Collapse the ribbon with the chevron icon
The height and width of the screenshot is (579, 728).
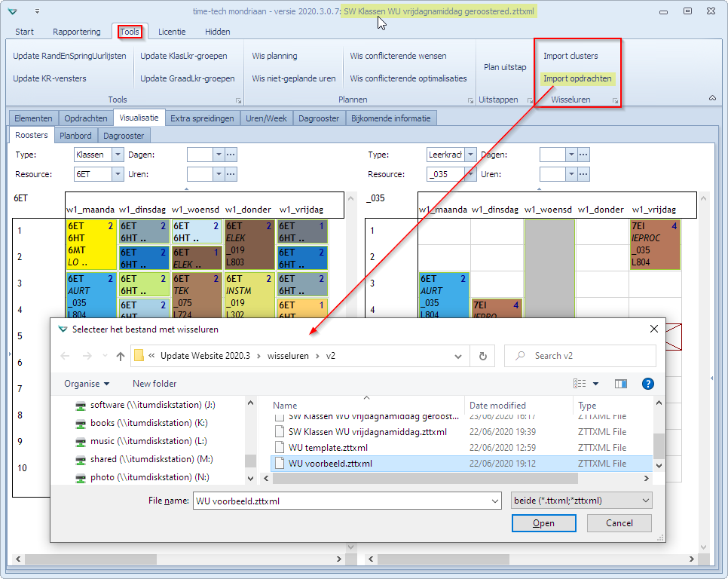pos(712,98)
